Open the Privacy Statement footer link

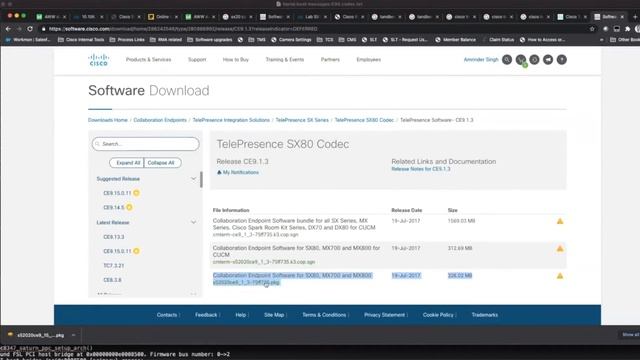click(384, 315)
